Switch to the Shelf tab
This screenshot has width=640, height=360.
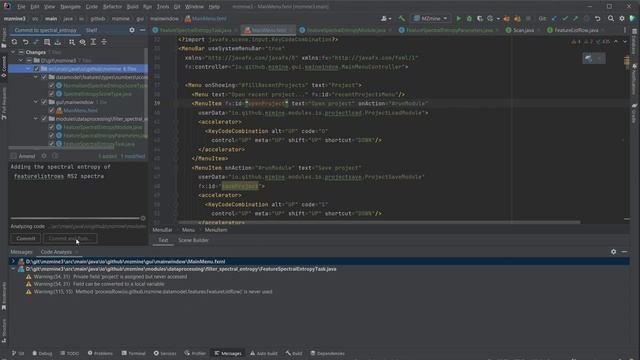pyautogui.click(x=91, y=30)
